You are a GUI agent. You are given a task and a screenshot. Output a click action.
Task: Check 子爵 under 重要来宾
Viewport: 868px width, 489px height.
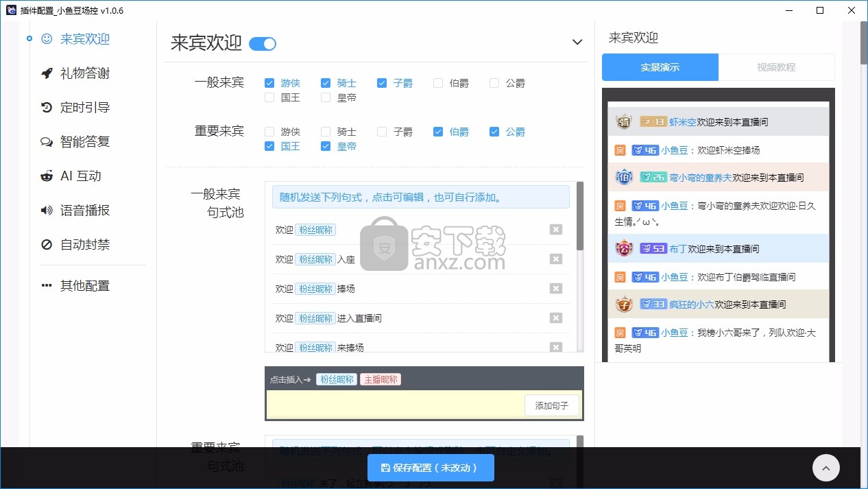pos(382,132)
